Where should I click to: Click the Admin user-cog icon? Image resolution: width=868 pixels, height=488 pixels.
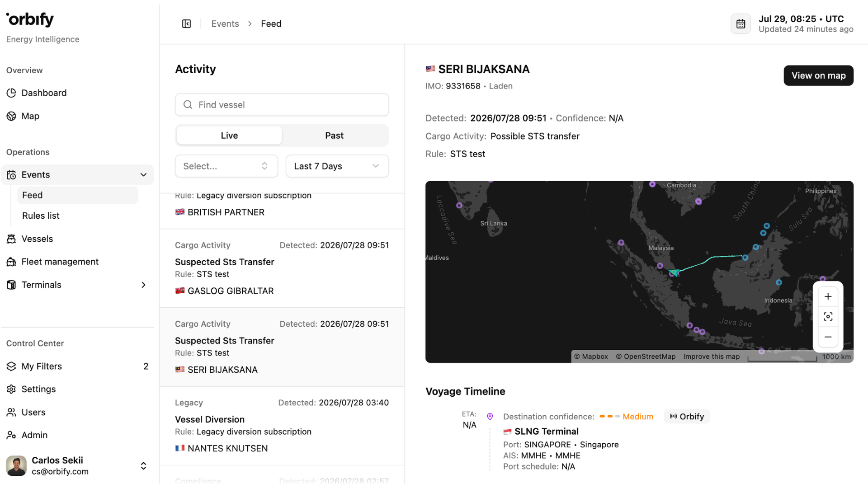click(x=11, y=435)
